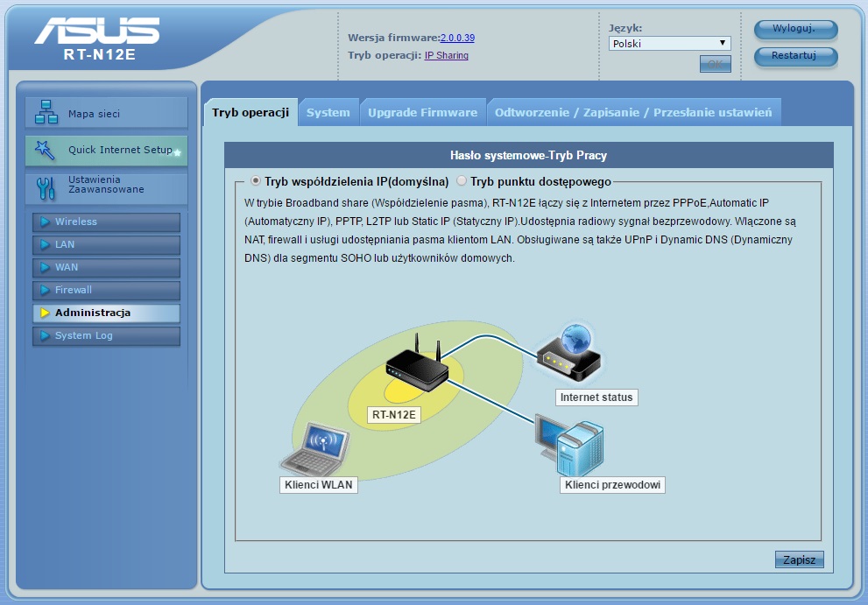Click the wired desktop computer icon

pyautogui.click(x=569, y=445)
